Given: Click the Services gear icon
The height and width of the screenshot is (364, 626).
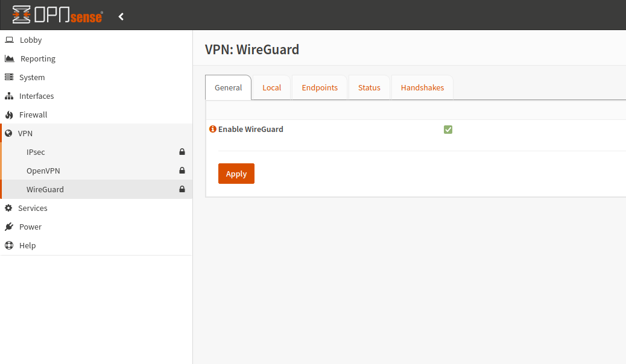Looking at the screenshot, I should coord(8,208).
